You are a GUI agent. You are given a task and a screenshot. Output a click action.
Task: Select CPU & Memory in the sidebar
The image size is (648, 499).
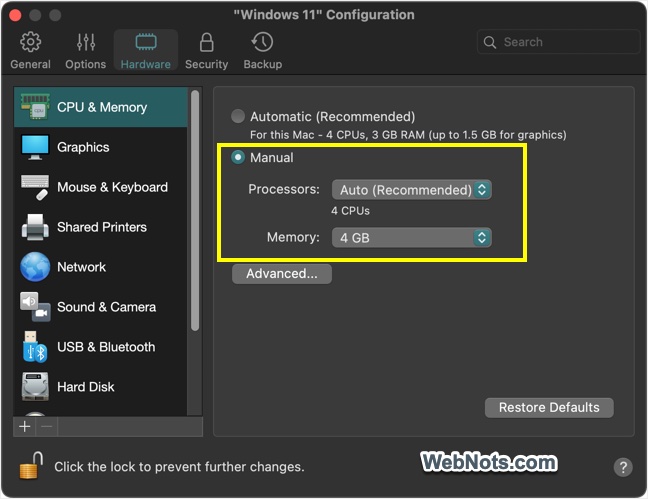point(100,107)
